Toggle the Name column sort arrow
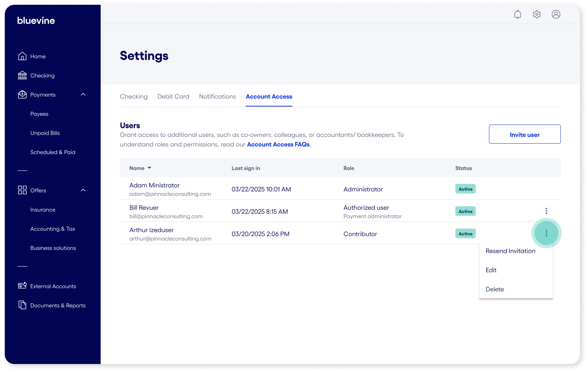The width and height of the screenshot is (588, 372). [x=149, y=168]
